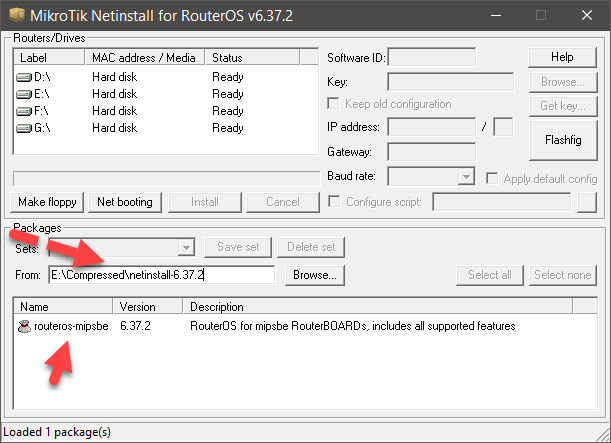Click the Label column header
Viewport: 611px width, 443px height.
[49, 58]
